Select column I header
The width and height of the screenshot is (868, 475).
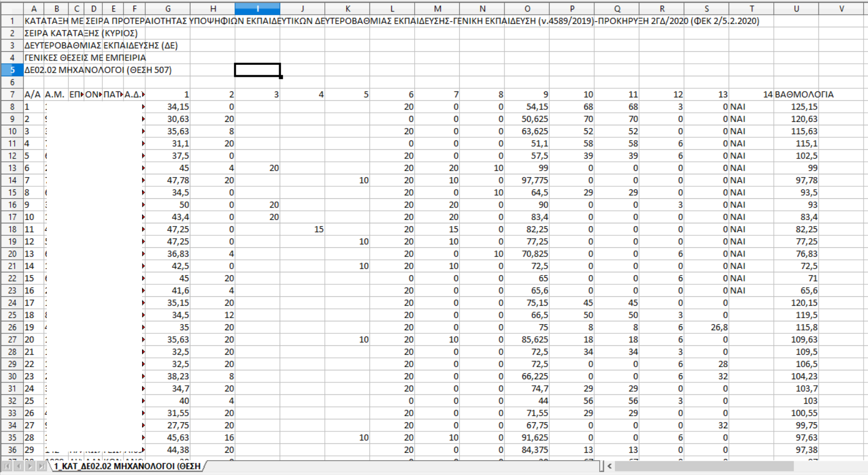click(x=257, y=9)
